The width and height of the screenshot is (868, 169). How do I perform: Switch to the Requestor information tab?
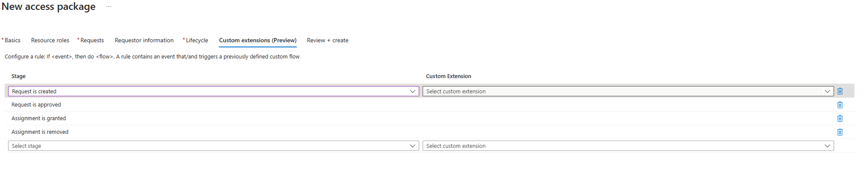[x=144, y=40]
